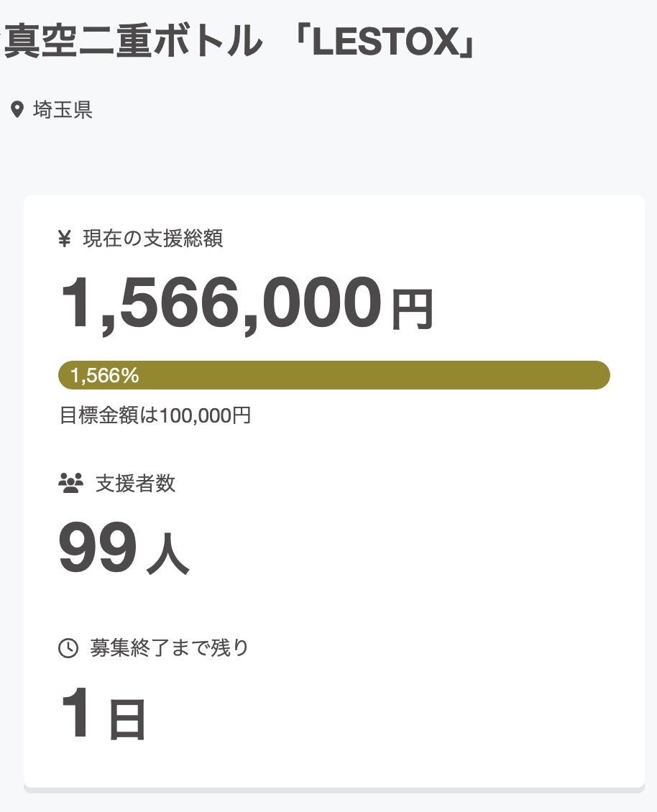
Task: Select the 募集終了まで残り label
Action: (x=169, y=648)
